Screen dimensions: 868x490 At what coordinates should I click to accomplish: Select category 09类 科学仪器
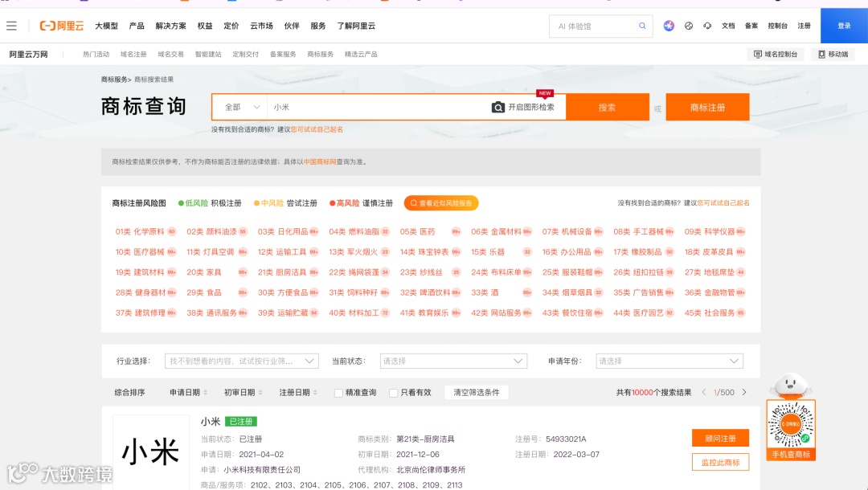[x=714, y=231]
